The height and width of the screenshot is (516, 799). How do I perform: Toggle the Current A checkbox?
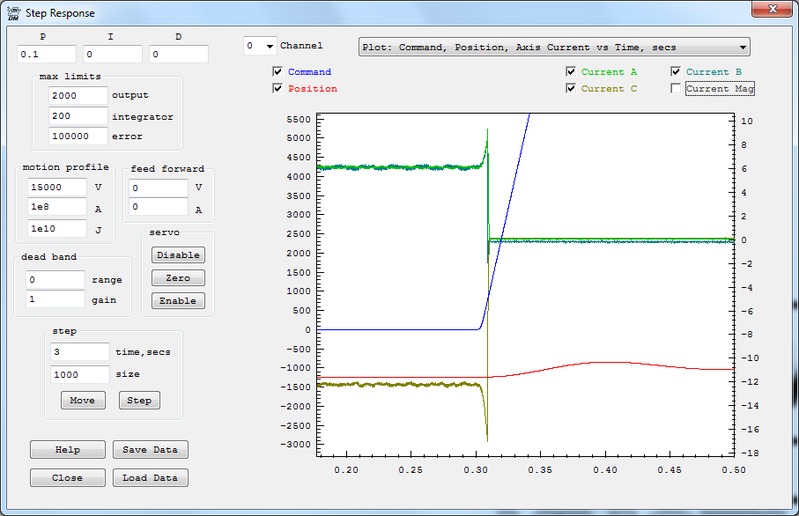coord(570,72)
